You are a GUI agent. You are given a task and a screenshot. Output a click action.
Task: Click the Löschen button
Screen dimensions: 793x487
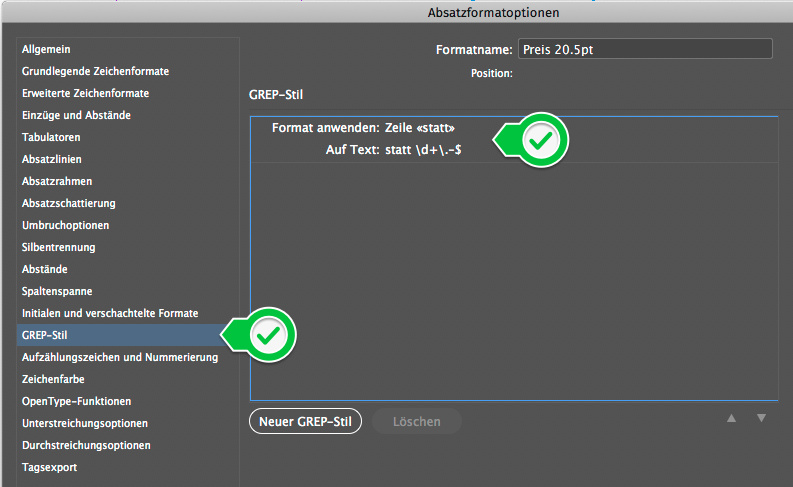point(417,421)
